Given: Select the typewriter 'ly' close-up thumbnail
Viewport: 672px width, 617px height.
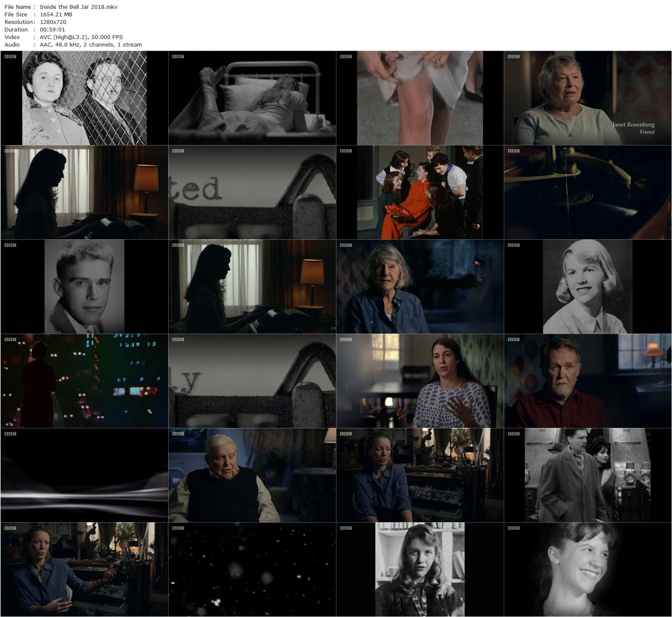Looking at the screenshot, I should (252, 381).
